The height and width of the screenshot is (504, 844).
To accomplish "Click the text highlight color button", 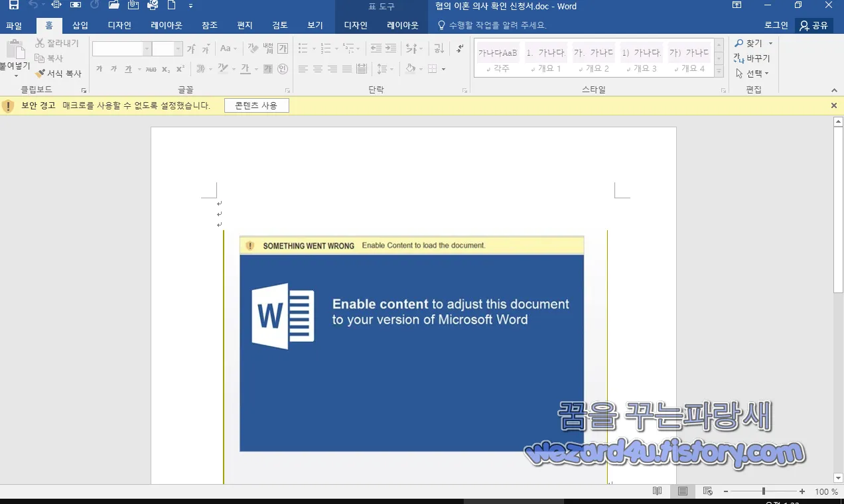I will [x=222, y=69].
